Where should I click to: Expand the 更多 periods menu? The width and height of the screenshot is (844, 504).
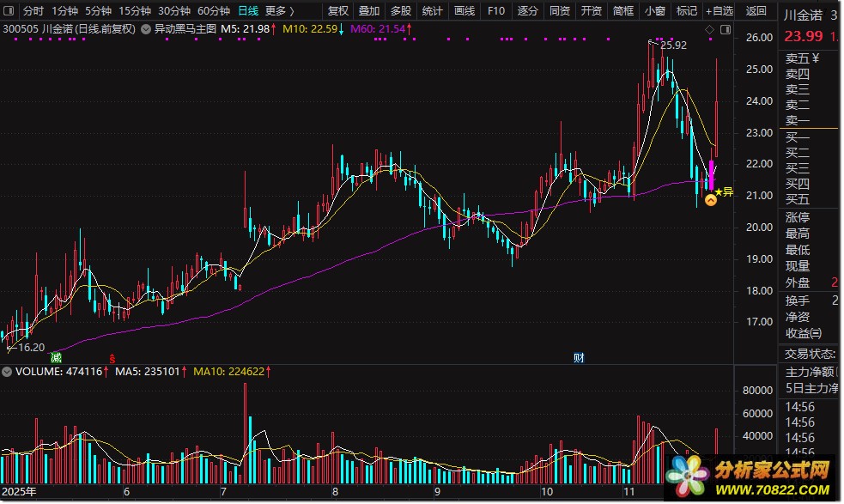280,11
